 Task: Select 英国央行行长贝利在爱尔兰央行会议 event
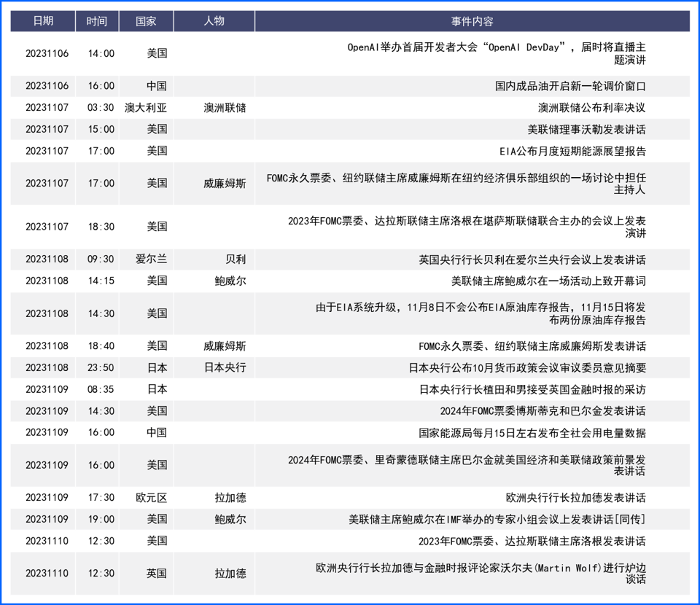[x=532, y=259]
